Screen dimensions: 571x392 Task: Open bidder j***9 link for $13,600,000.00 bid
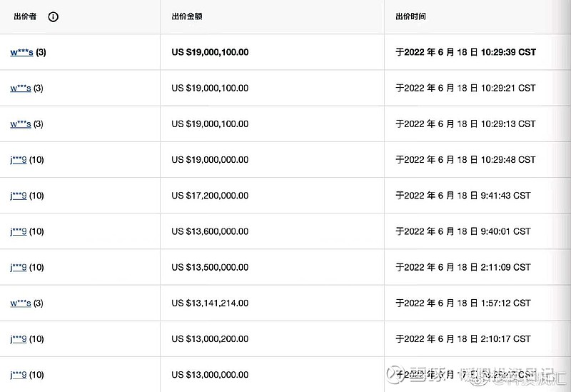click(19, 231)
